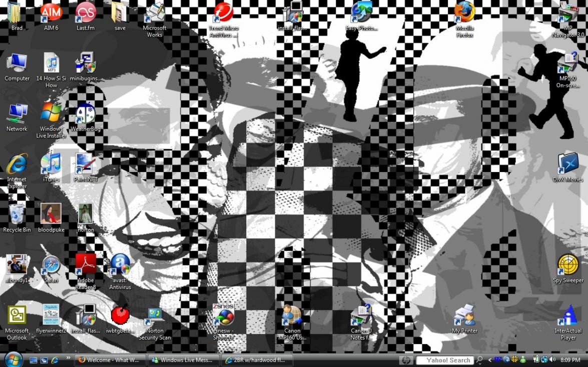588x367 pixels.
Task: Open the save folder icon
Action: click(120, 16)
